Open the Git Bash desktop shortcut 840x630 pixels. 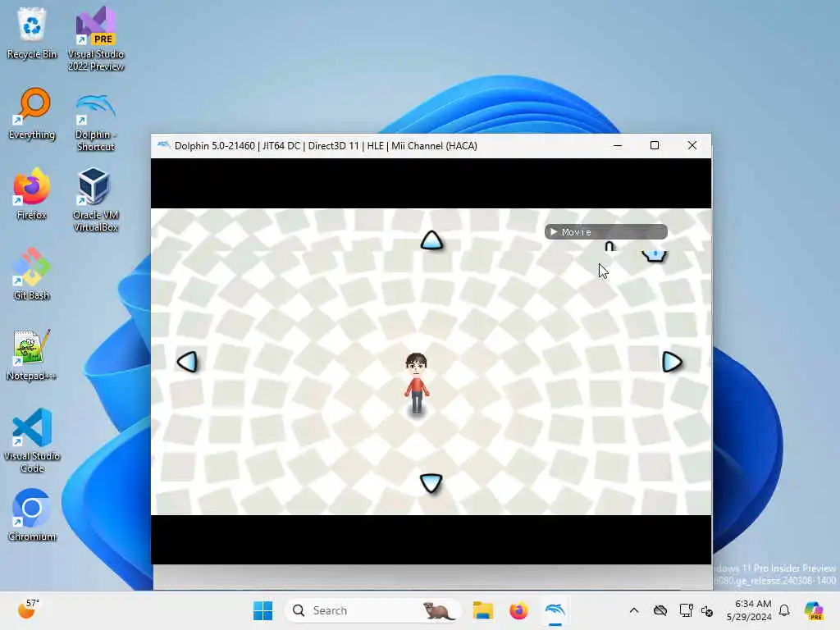coord(32,274)
